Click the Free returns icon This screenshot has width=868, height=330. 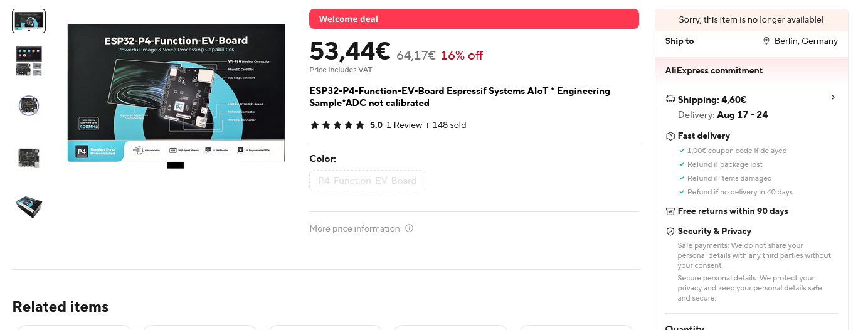670,211
